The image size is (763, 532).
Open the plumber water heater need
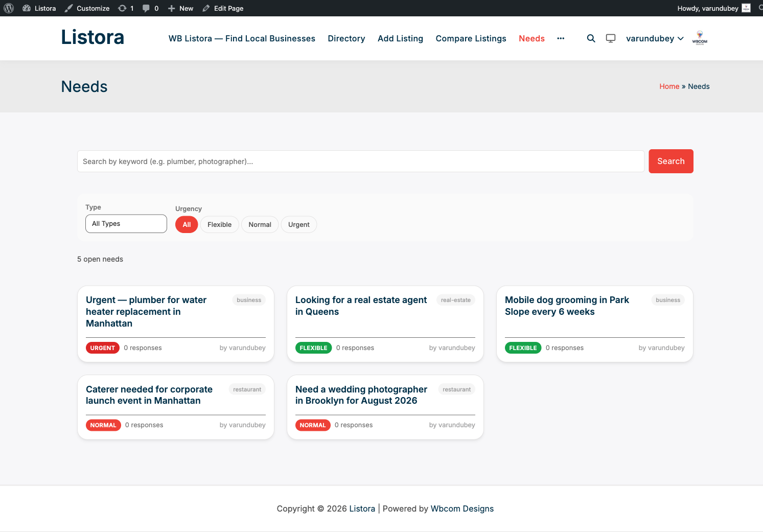pyautogui.click(x=146, y=311)
